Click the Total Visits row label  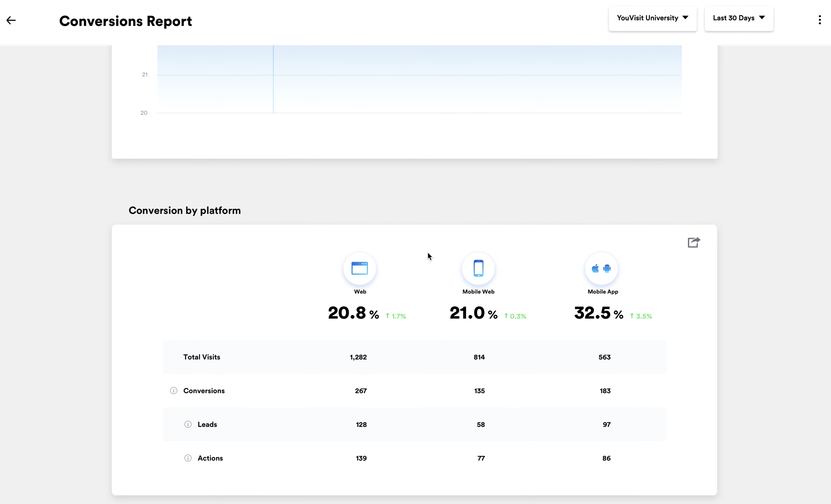tap(202, 357)
